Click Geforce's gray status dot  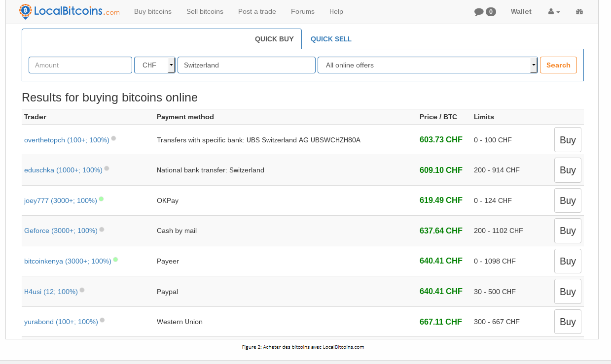[102, 229]
